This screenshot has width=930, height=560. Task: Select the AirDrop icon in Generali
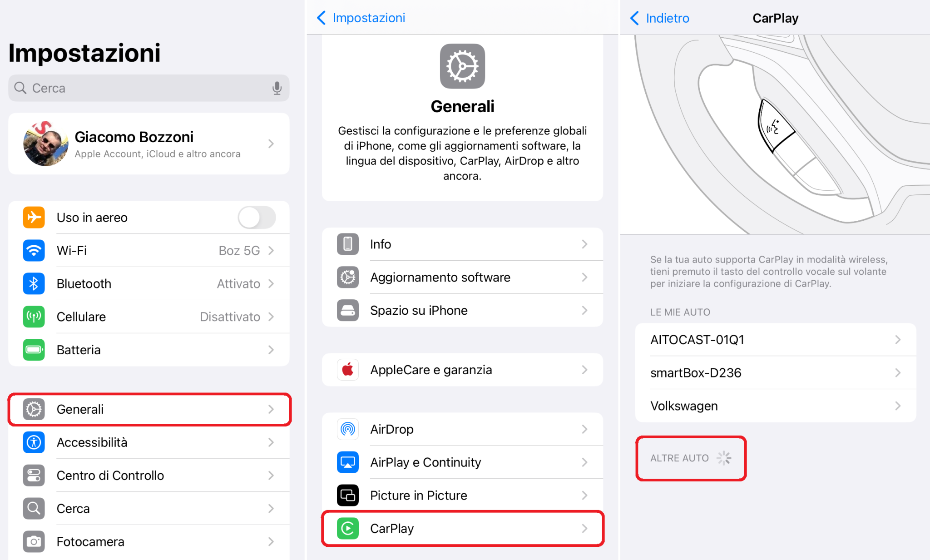(x=347, y=429)
